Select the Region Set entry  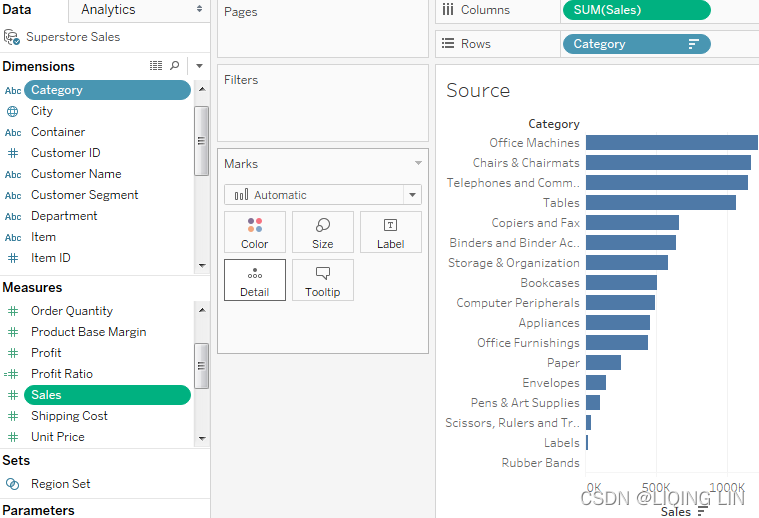pos(61,484)
